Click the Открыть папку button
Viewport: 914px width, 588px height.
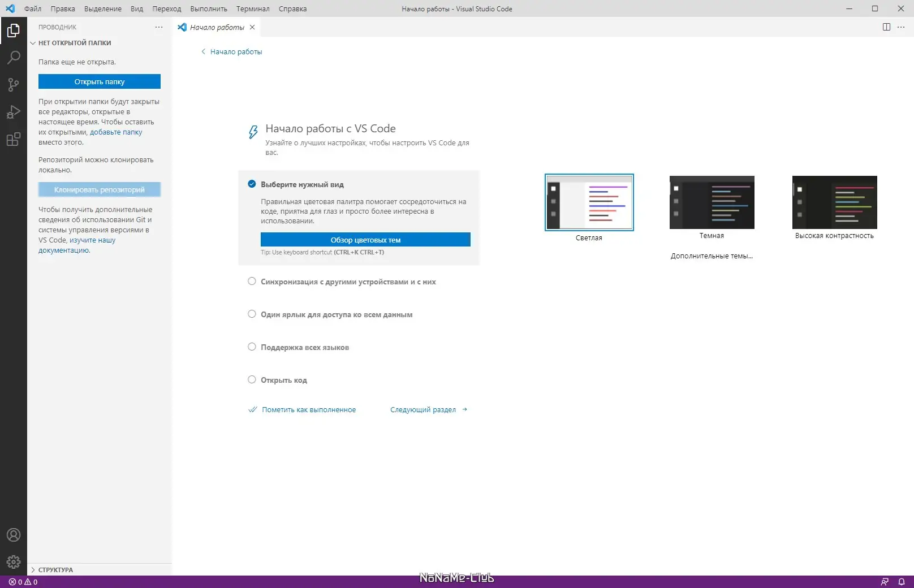pyautogui.click(x=100, y=82)
